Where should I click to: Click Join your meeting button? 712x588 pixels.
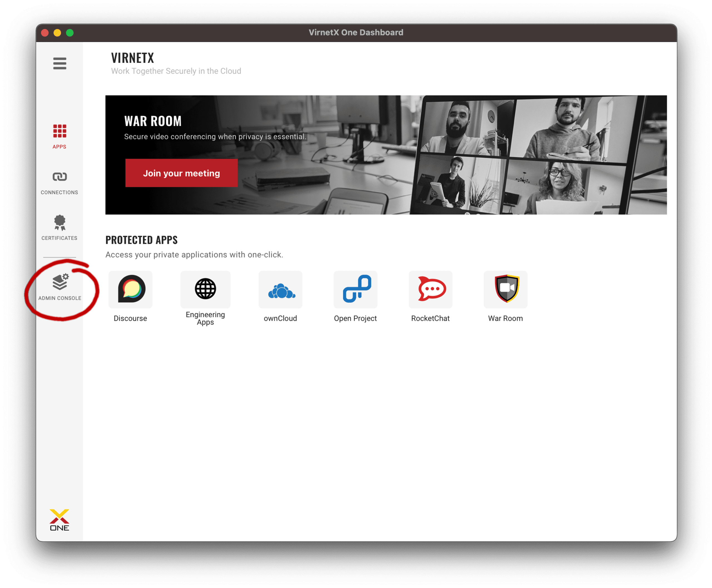click(x=181, y=173)
